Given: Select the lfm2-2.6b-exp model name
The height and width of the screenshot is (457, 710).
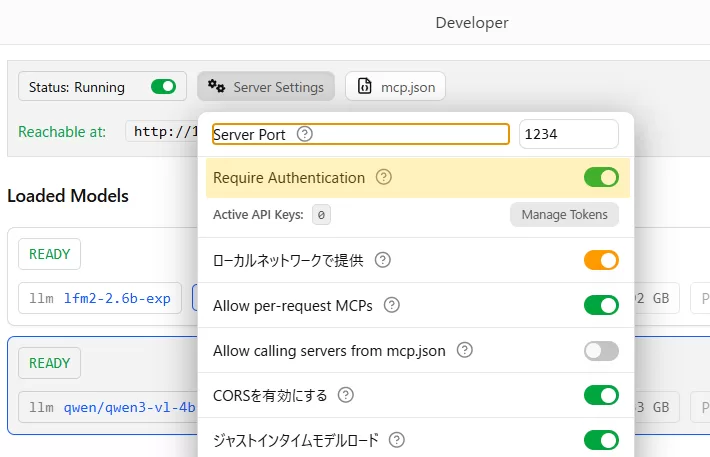Looking at the screenshot, I should [117, 298].
